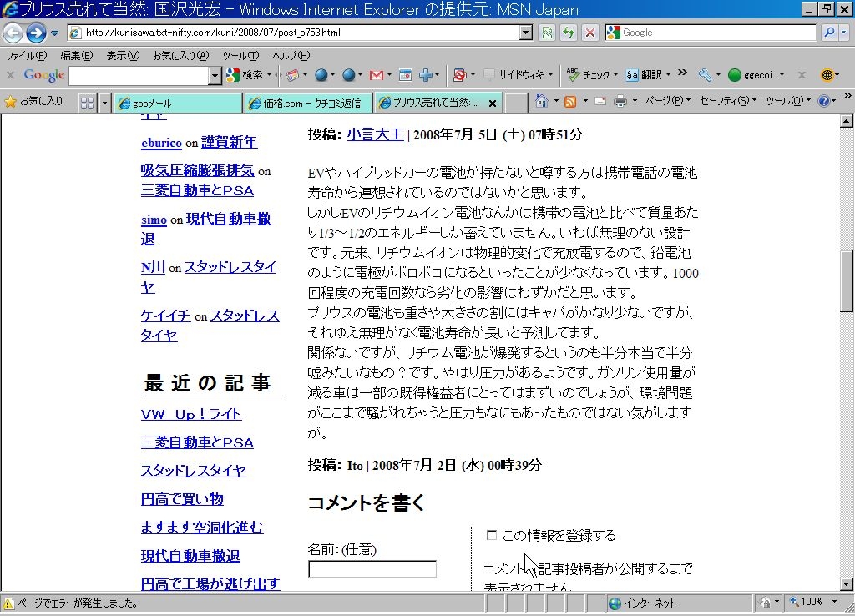The width and height of the screenshot is (855, 616).
Task: Open the tab list dropdown arrow
Action: 104,103
